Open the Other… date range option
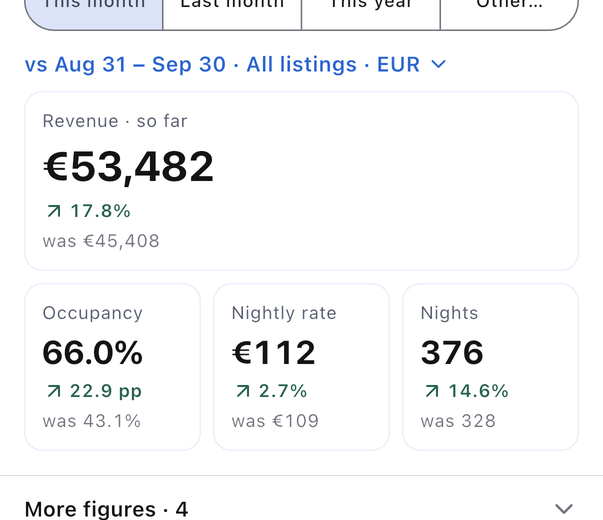Image resolution: width=603 pixels, height=520 pixels. tap(510, 12)
